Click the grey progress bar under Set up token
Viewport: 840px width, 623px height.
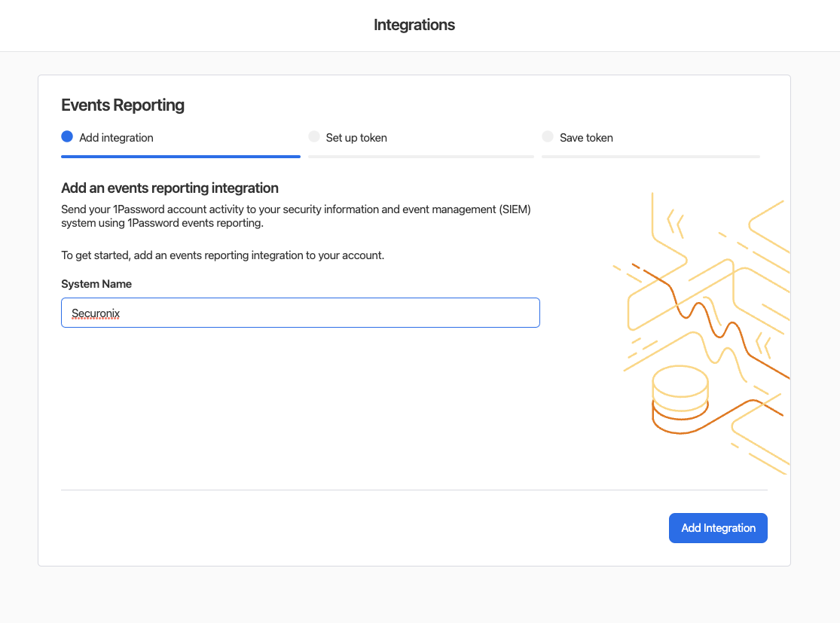(x=420, y=156)
